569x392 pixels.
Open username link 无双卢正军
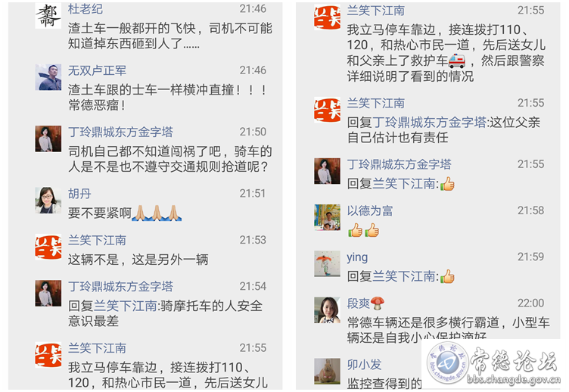(x=97, y=70)
